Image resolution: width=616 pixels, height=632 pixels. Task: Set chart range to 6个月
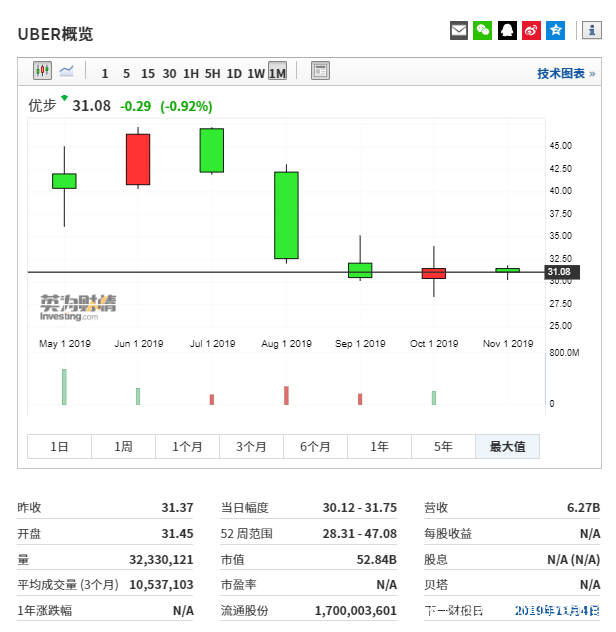316,447
